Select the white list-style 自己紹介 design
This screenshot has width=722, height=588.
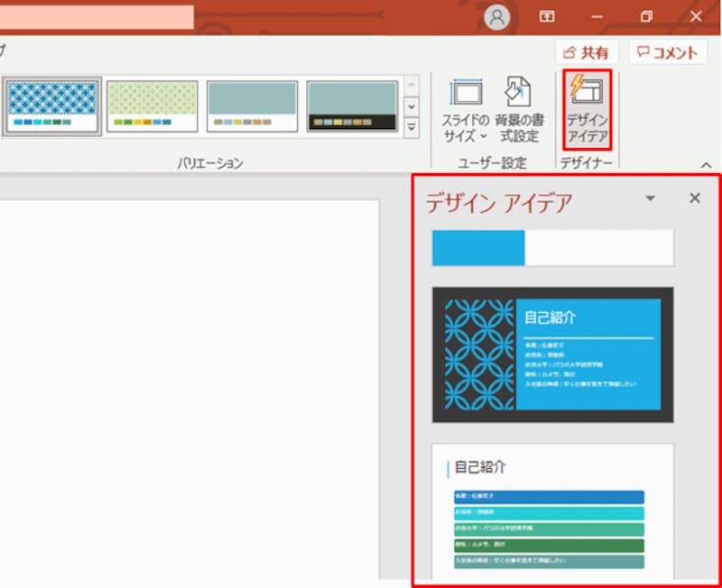(x=554, y=510)
